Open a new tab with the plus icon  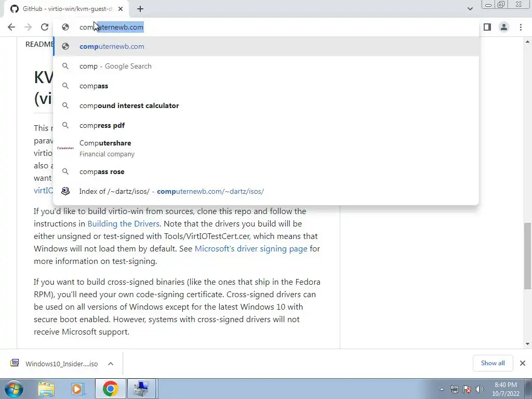(140, 9)
